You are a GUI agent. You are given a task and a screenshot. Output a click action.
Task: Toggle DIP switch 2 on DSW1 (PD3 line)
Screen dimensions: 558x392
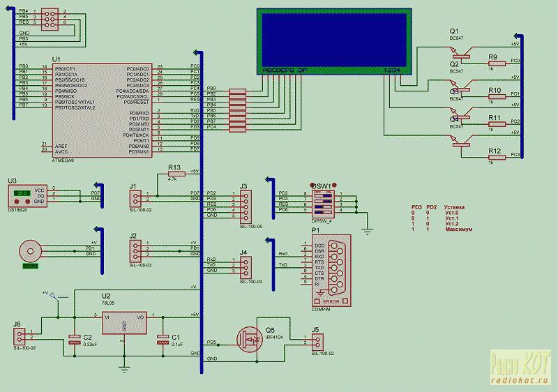tap(323, 201)
